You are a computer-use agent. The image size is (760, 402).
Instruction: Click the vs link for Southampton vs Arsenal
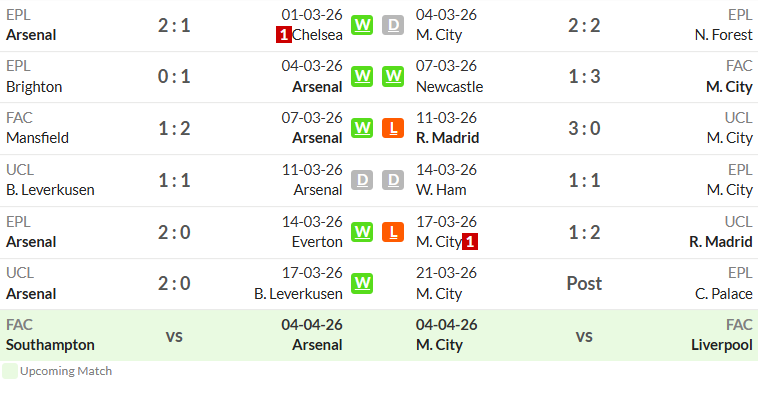(174, 336)
